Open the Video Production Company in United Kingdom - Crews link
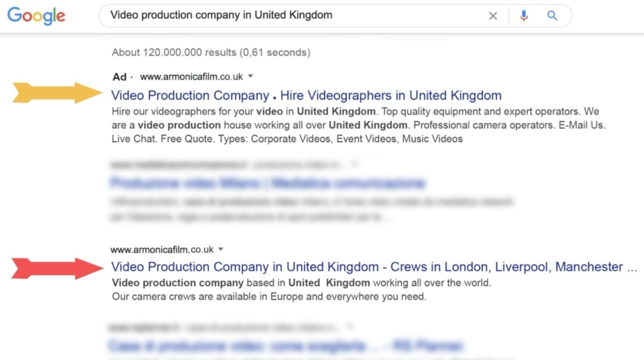The height and width of the screenshot is (360, 644). [x=374, y=267]
